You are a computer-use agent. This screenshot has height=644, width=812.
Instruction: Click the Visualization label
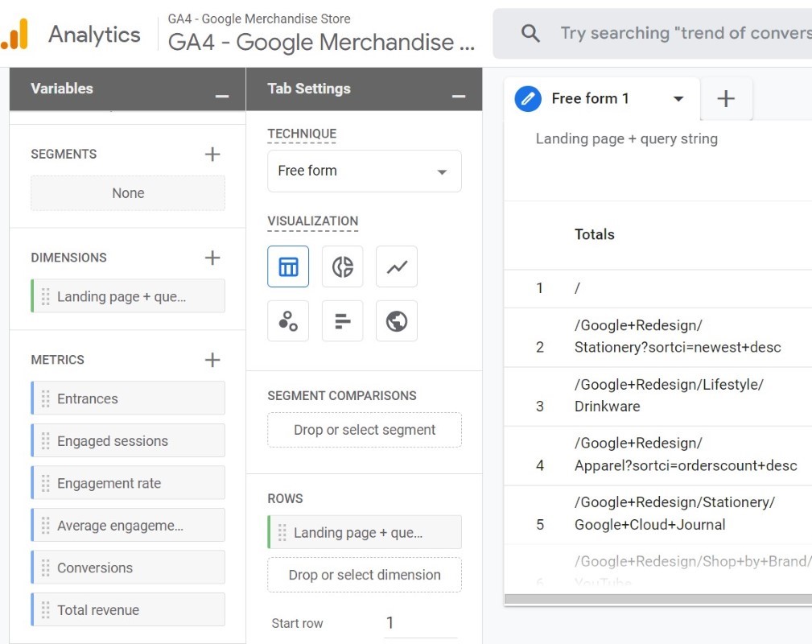313,221
